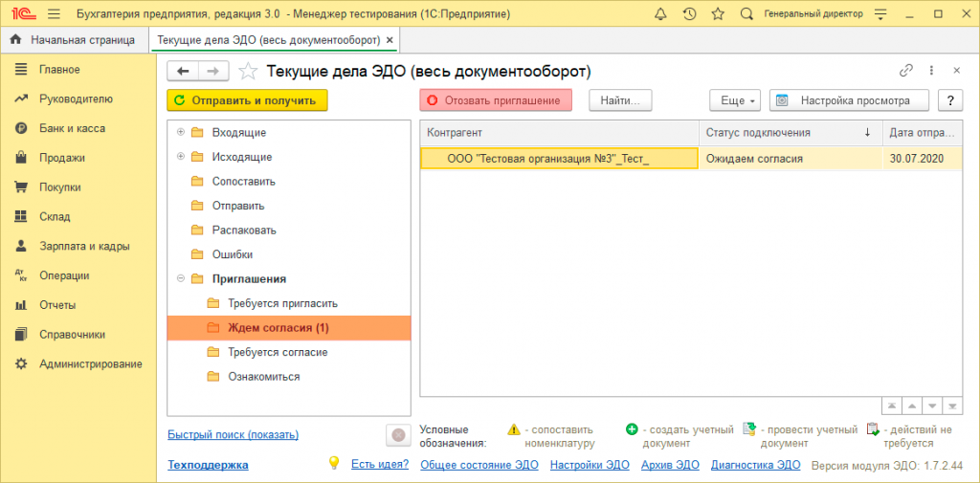Open favorites star in title bar

tap(718, 13)
